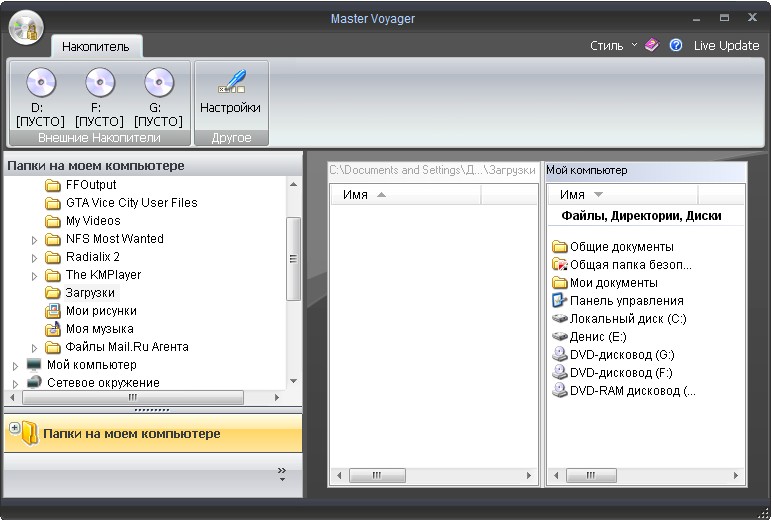Open DVD-RAM дисковод entry in the list
772x520 pixels.
tap(632, 390)
